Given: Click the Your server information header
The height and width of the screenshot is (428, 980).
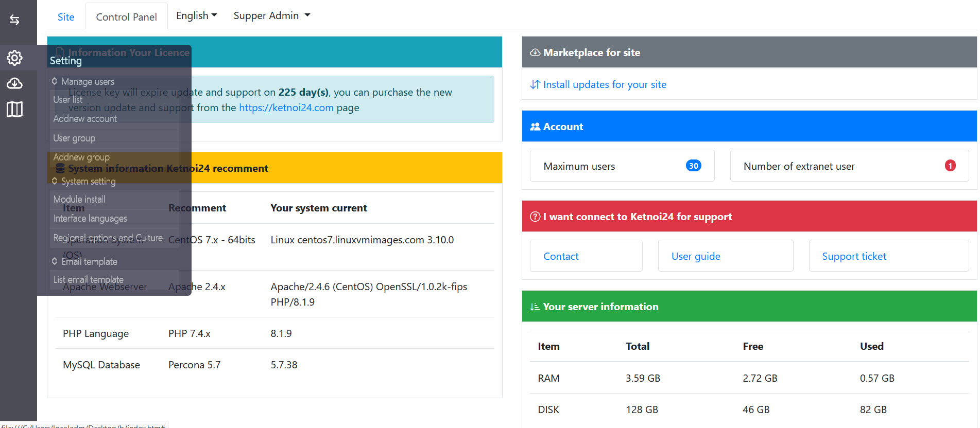Looking at the screenshot, I should pos(749,307).
